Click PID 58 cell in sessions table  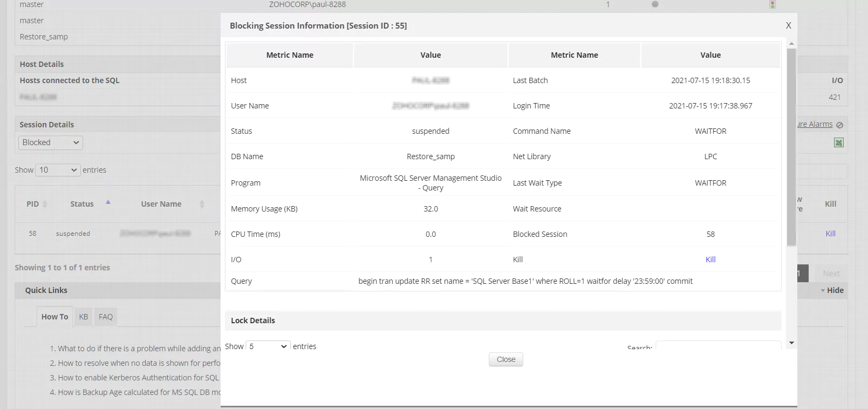[x=32, y=234]
